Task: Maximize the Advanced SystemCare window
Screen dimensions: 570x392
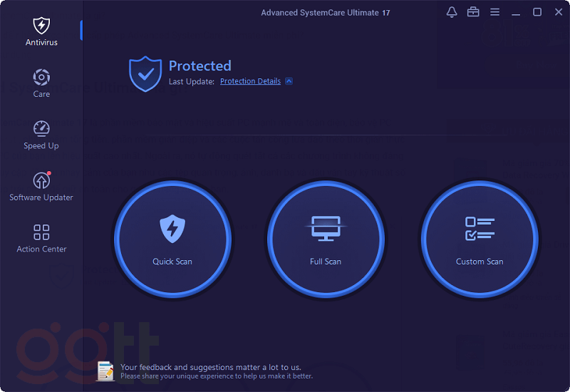Action: coord(537,12)
